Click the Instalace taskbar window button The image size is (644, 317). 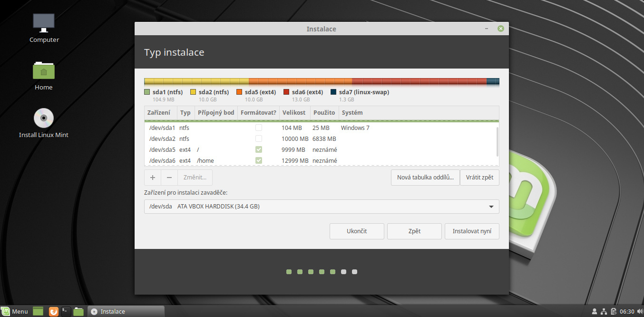127,311
